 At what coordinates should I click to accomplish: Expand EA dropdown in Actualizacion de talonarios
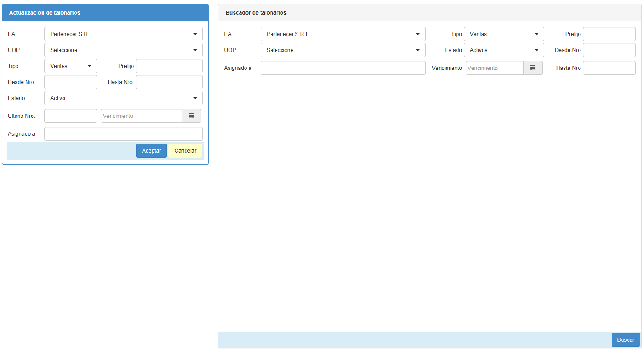(x=123, y=34)
